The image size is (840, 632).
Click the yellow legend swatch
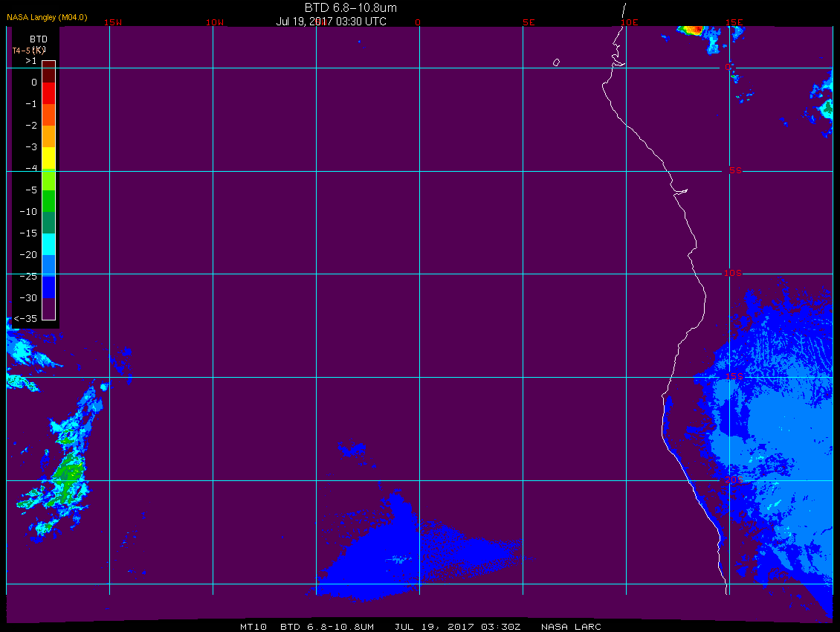(x=49, y=158)
